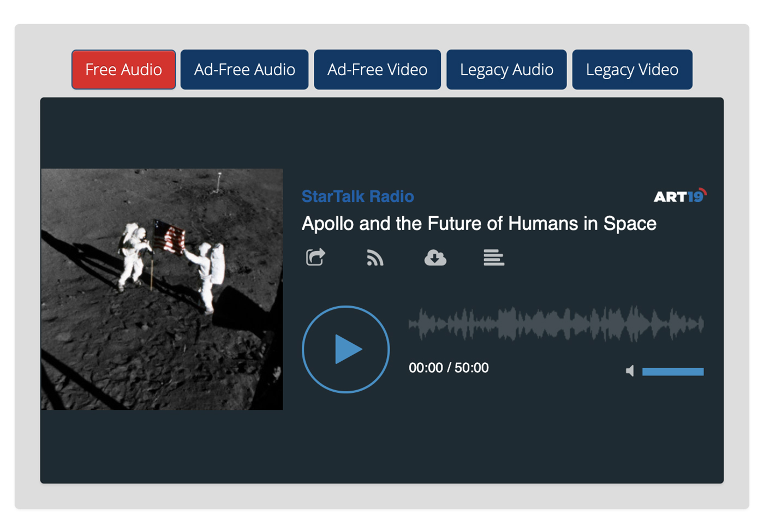Screen dimensions: 764x532
Task: Open the StarTalk Radio show link
Action: pyautogui.click(x=357, y=196)
